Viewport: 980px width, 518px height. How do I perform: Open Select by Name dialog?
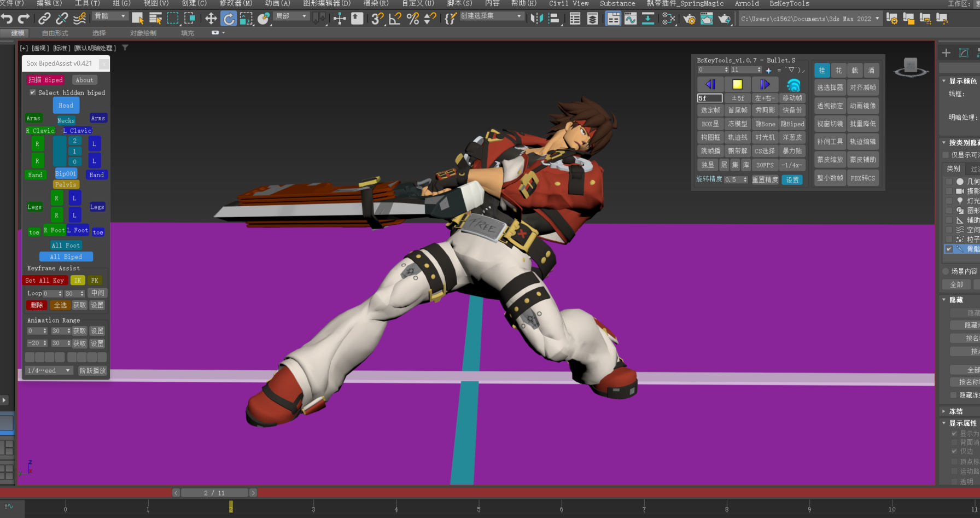click(155, 19)
